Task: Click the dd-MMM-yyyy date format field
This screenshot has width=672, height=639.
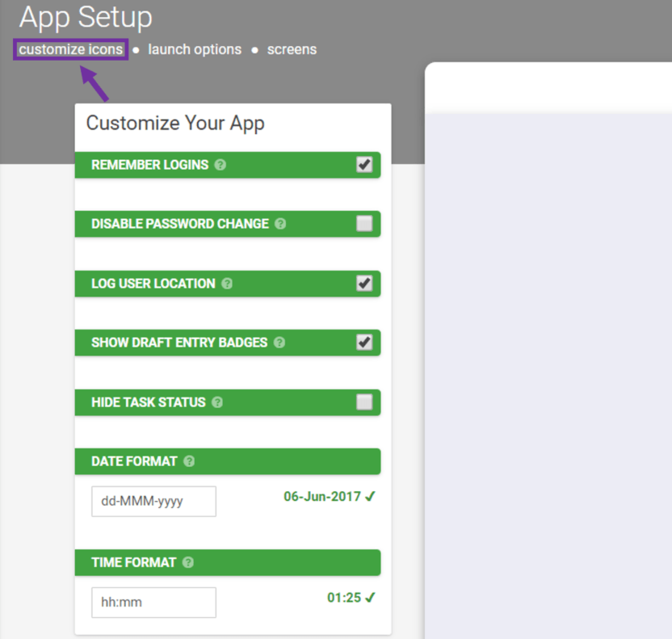Action: 153,501
